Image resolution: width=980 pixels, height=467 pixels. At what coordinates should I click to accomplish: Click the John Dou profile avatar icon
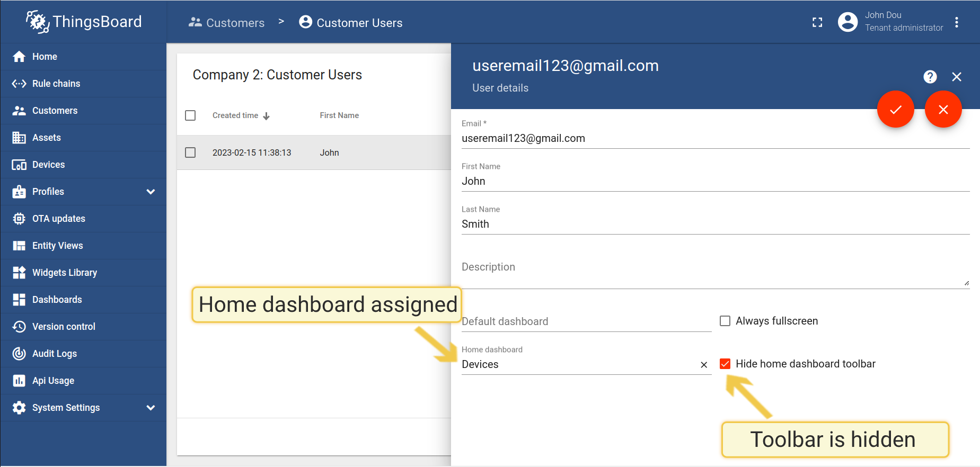847,22
